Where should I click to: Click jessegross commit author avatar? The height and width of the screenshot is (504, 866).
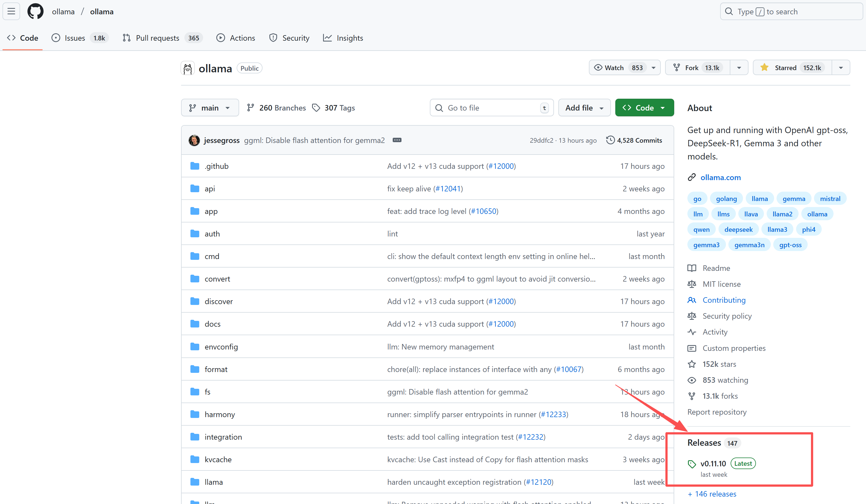[194, 140]
